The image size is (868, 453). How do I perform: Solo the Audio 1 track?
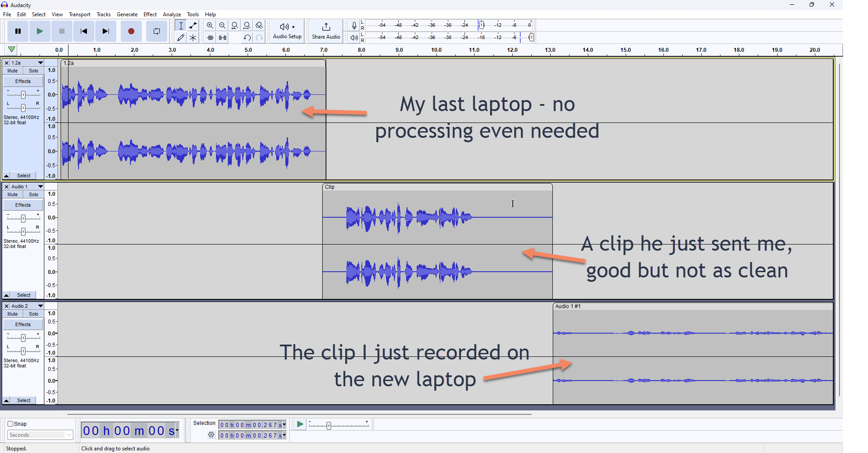33,194
